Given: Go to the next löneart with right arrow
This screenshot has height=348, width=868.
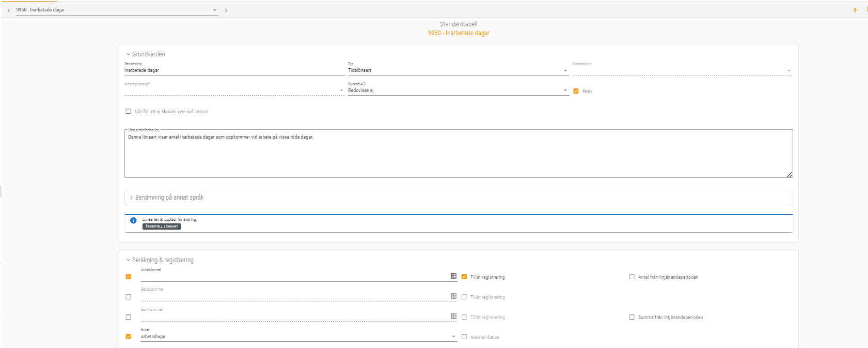Looking at the screenshot, I should [226, 10].
